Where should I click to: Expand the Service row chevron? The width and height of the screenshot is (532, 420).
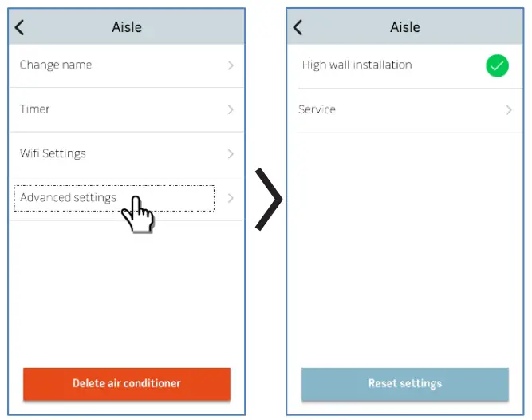(x=509, y=109)
